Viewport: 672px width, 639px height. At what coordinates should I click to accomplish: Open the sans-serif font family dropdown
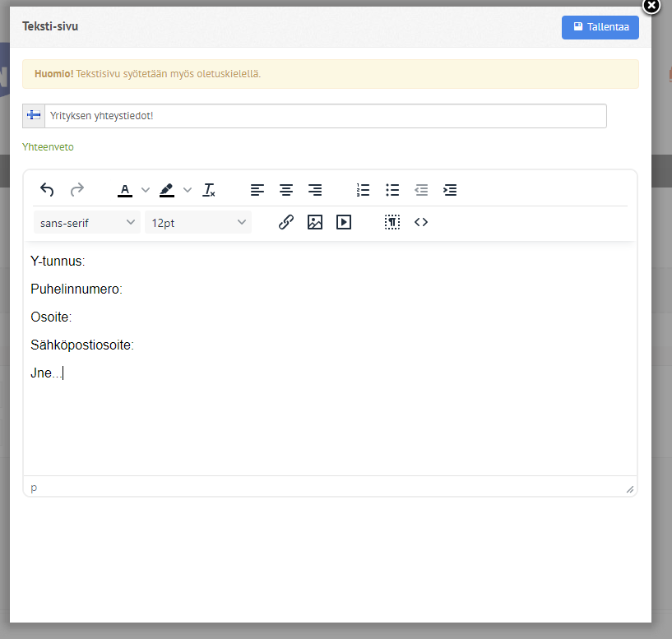(x=87, y=222)
